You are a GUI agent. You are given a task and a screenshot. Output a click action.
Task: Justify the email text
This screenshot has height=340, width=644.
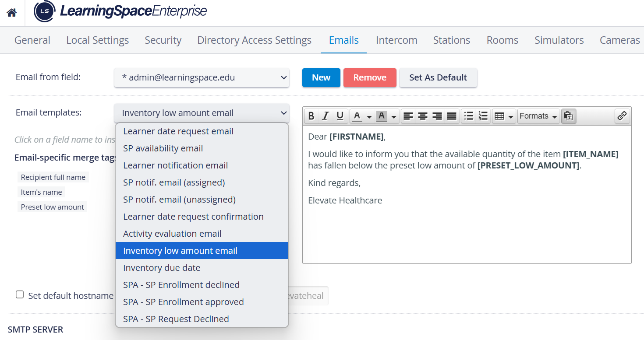(452, 116)
